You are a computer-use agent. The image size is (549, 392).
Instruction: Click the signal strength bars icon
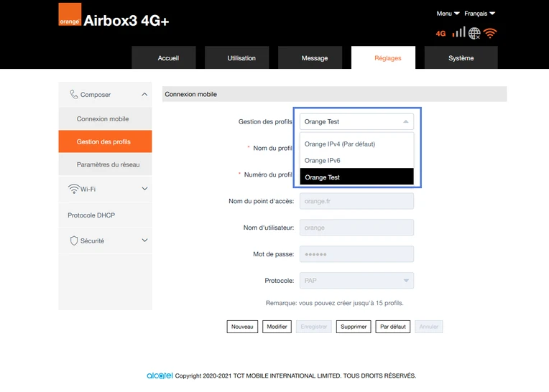click(x=458, y=32)
